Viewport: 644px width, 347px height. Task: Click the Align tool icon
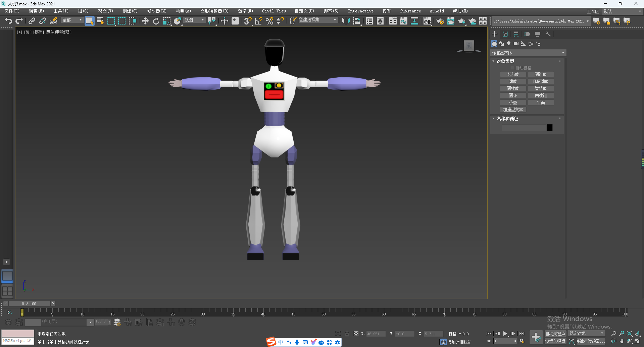(x=357, y=21)
